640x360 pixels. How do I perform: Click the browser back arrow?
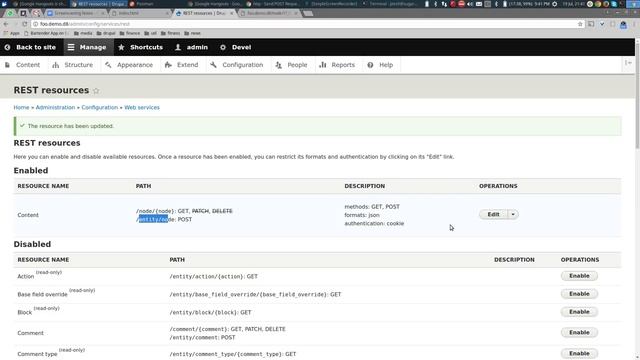click(x=6, y=24)
